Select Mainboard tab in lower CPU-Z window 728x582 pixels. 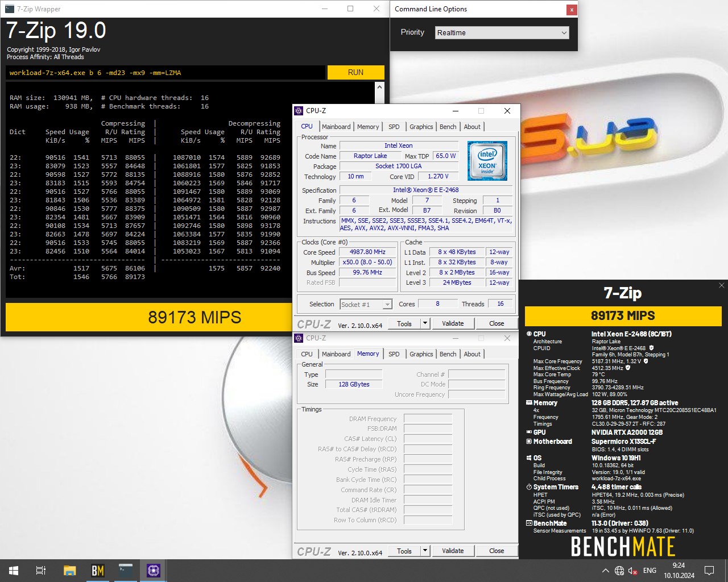[336, 354]
